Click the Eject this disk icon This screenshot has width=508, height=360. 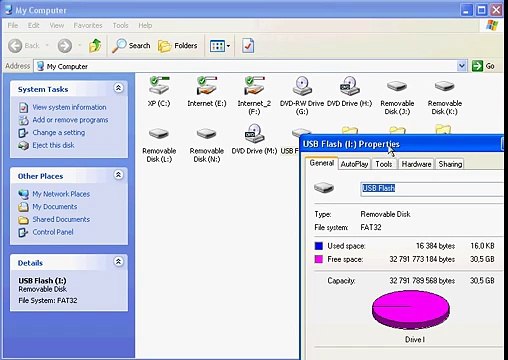pyautogui.click(x=23, y=146)
